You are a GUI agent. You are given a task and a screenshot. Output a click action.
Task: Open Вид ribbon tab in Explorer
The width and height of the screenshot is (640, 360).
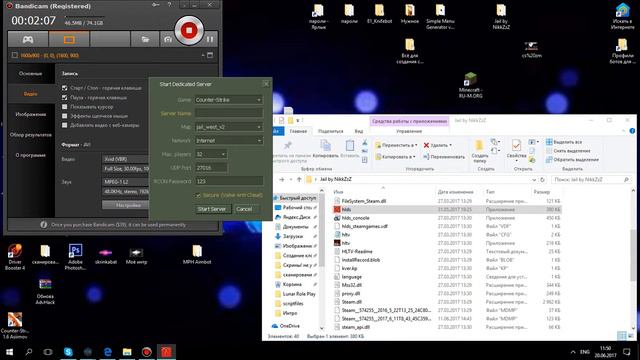pyautogui.click(x=358, y=131)
